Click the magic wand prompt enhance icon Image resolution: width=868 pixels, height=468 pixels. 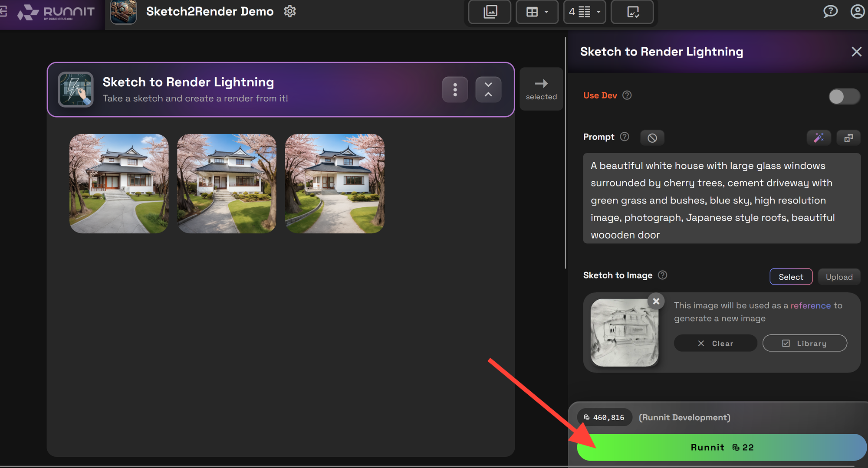pyautogui.click(x=819, y=138)
